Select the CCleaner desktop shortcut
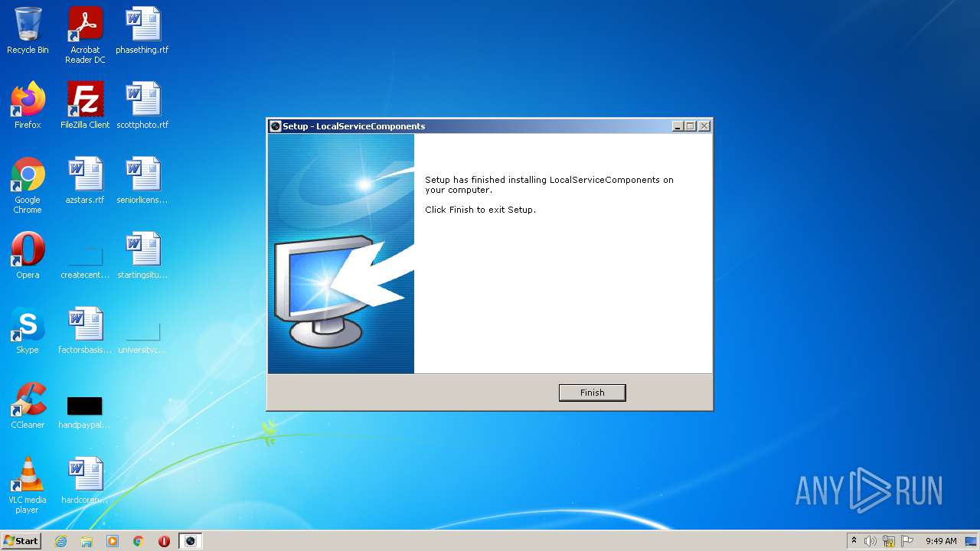This screenshot has width=980, height=551. coord(28,406)
